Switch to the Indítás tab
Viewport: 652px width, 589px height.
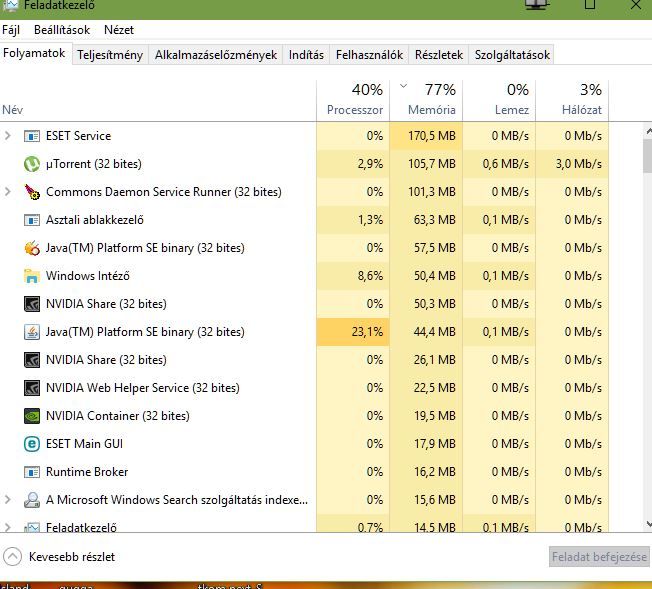pos(306,55)
